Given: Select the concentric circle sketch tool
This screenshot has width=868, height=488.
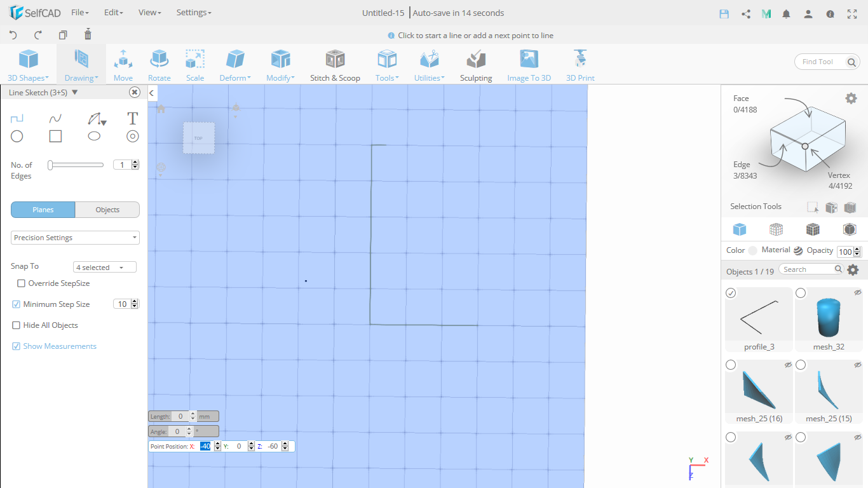Looking at the screenshot, I should click(x=132, y=136).
